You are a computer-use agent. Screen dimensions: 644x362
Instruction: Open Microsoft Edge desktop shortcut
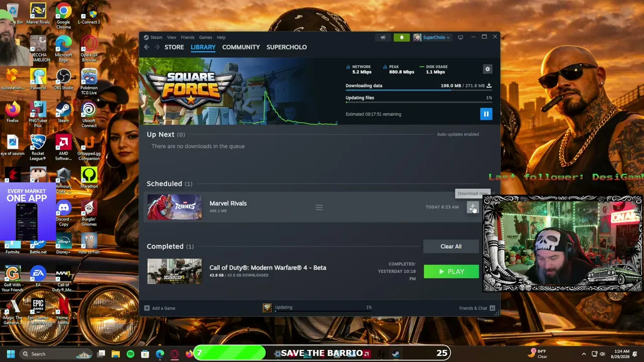pyautogui.click(x=63, y=49)
